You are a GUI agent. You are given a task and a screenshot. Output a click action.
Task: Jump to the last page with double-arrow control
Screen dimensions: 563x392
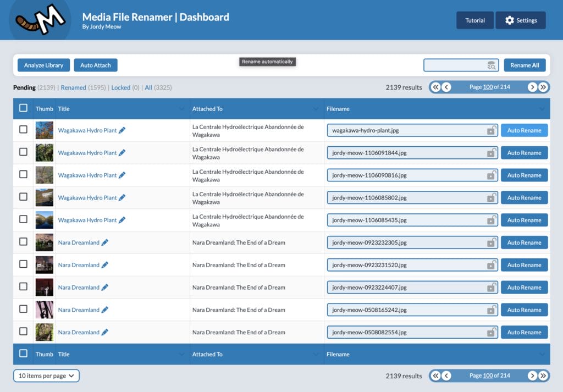tap(543, 87)
